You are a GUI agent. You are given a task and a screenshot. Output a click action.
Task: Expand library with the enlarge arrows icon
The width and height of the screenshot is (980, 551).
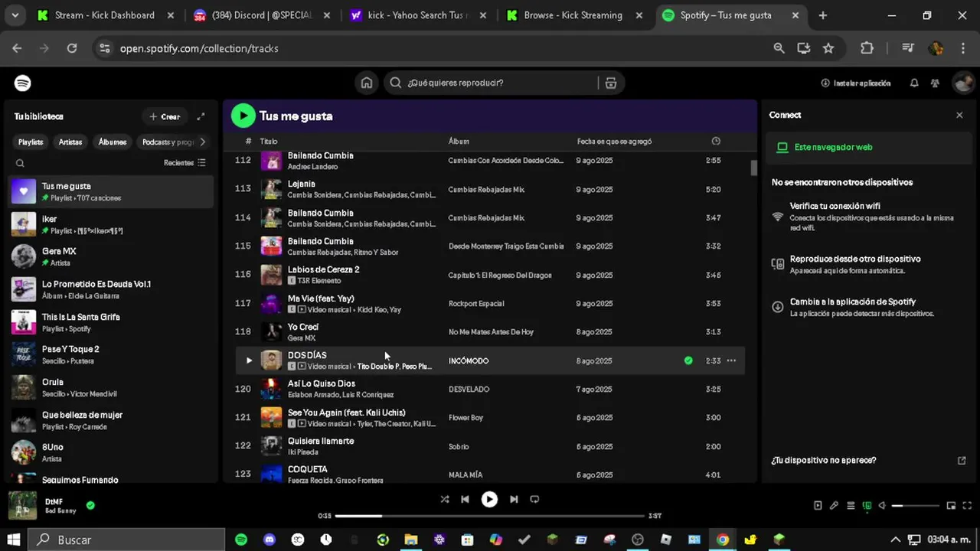click(201, 116)
